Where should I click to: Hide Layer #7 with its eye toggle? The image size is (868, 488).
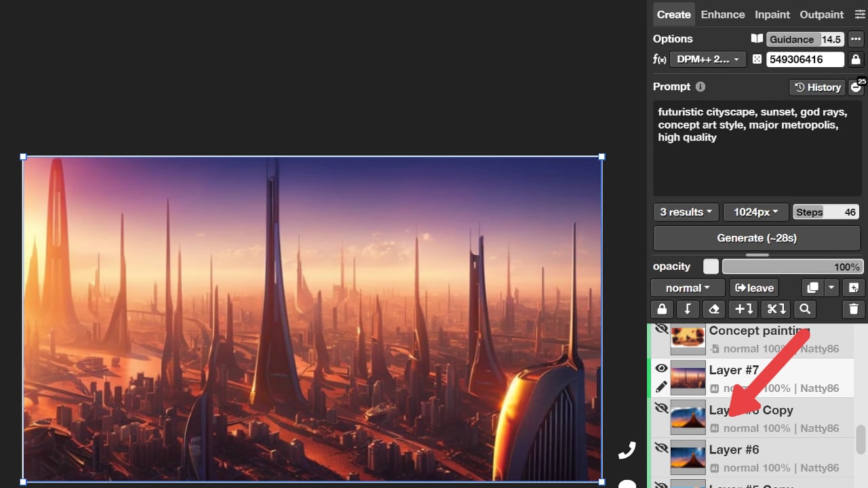pyautogui.click(x=661, y=368)
